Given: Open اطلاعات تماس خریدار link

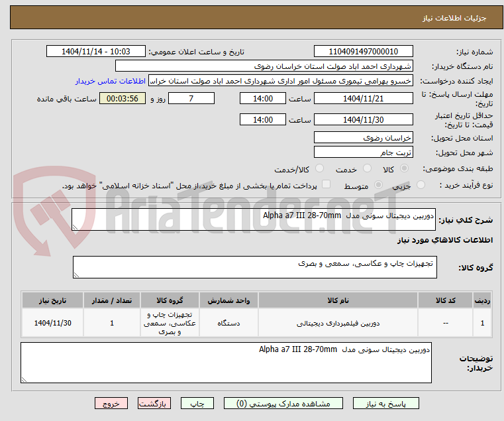Looking at the screenshot, I should pyautogui.click(x=111, y=81).
